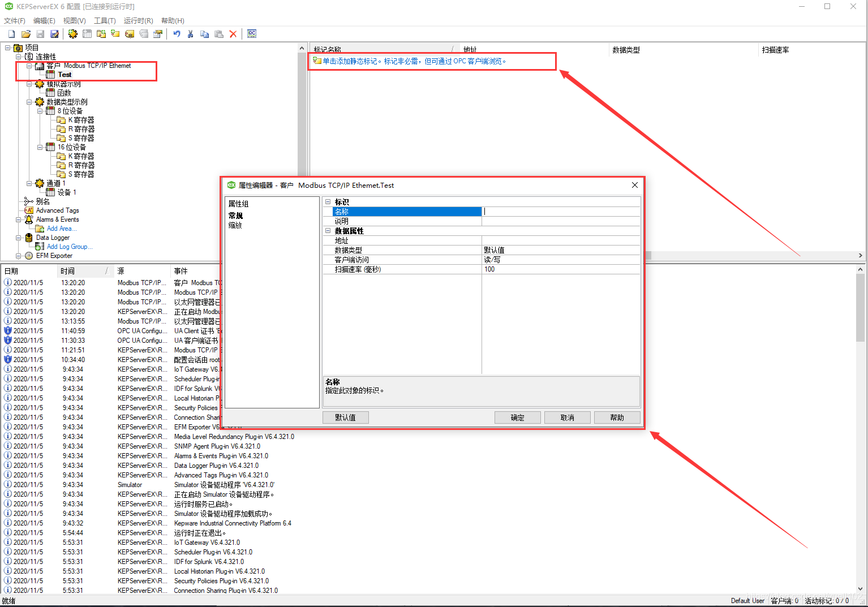
Task: Collapse the 数据类型示例 channel node
Action: [29, 102]
